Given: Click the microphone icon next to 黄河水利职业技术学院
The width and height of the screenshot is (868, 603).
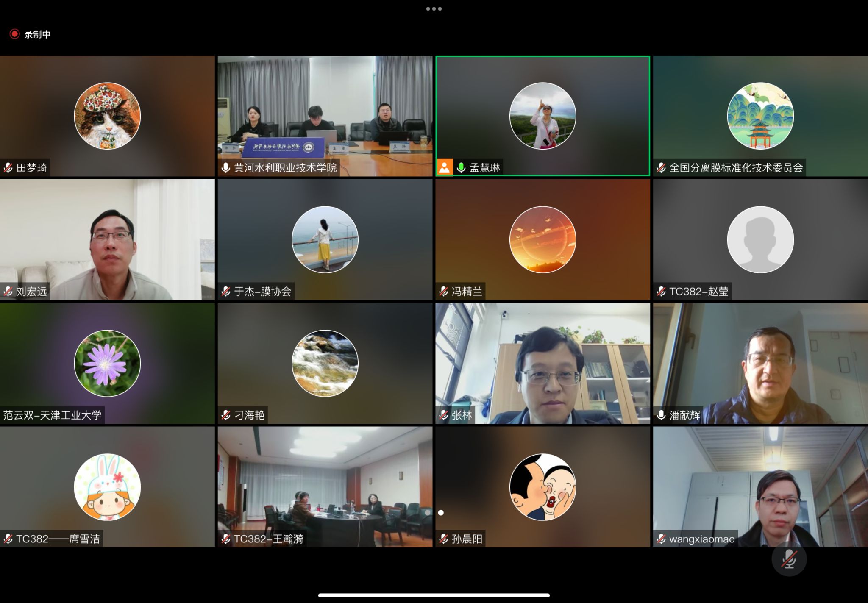Looking at the screenshot, I should coord(226,168).
